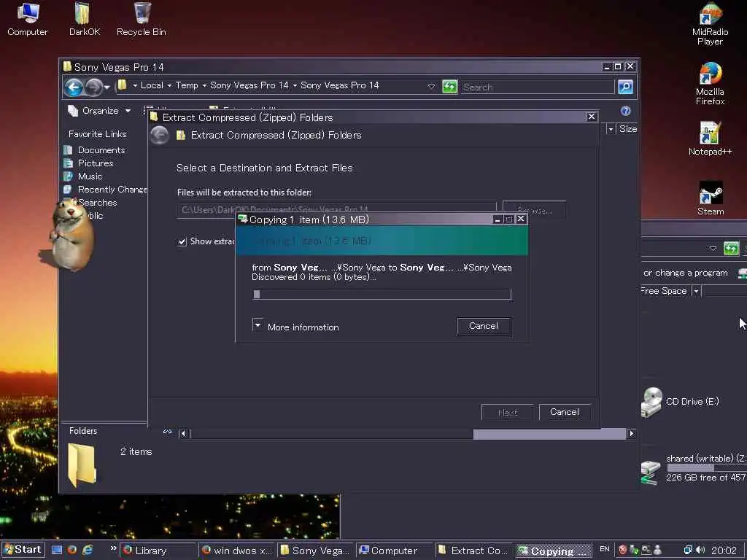Open the Size column dropdown arrow
Screen dimensions: 747x560
(x=611, y=129)
